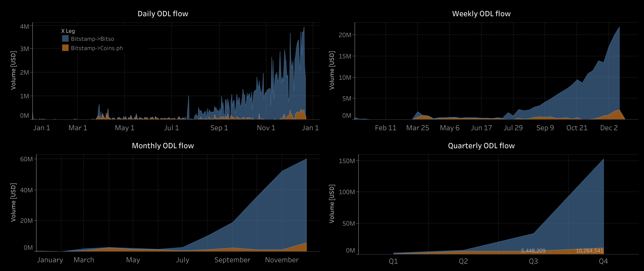Click the Bitstamp->Coins.ph orange legend swatch
Viewport: 644px width, 271px height.
[65, 48]
